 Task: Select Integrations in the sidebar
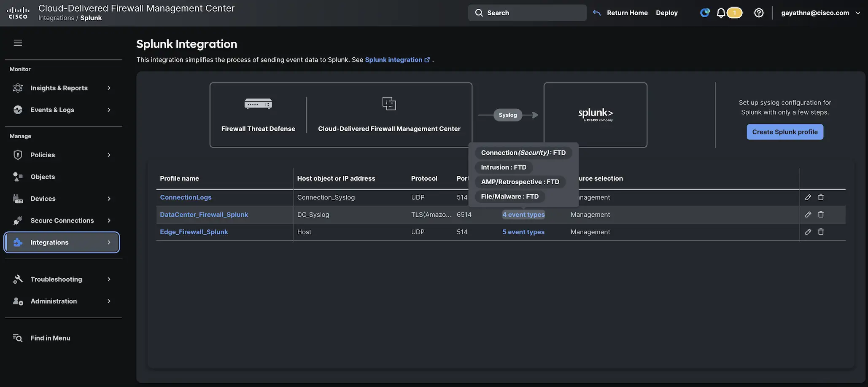click(x=49, y=242)
